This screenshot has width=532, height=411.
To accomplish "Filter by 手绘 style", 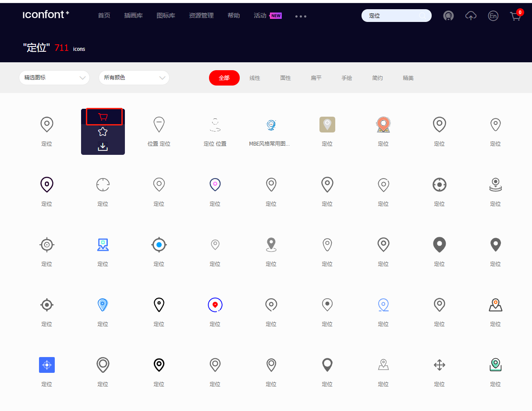I will [347, 78].
